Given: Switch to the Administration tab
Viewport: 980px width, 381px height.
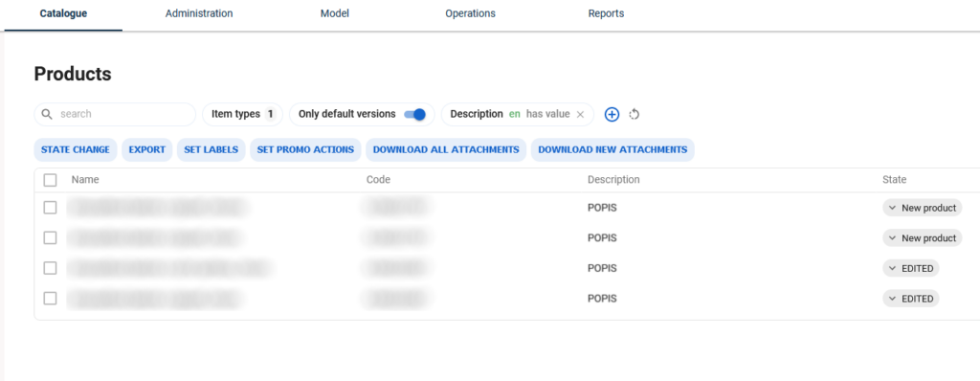Looking at the screenshot, I should [x=199, y=13].
